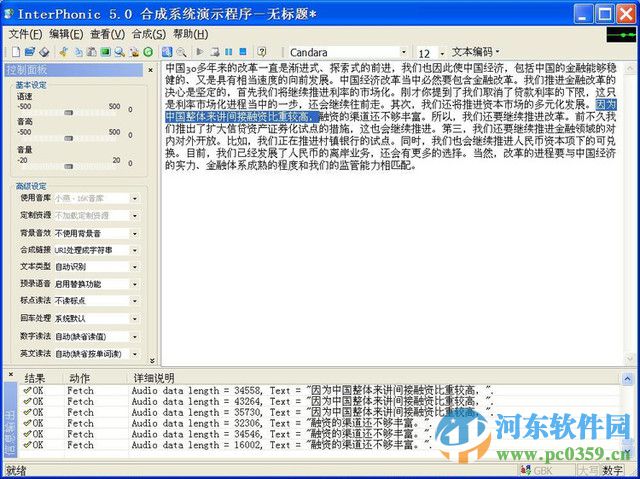Viewport: 640px width, 479px height.
Task: Click the 动作 column header
Action: [80, 378]
